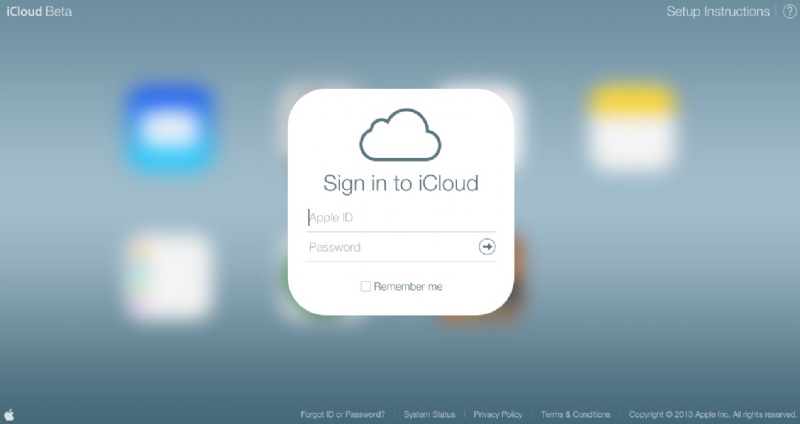Click the iCloud Beta title
Viewport: 800px width, 424px height.
(39, 12)
